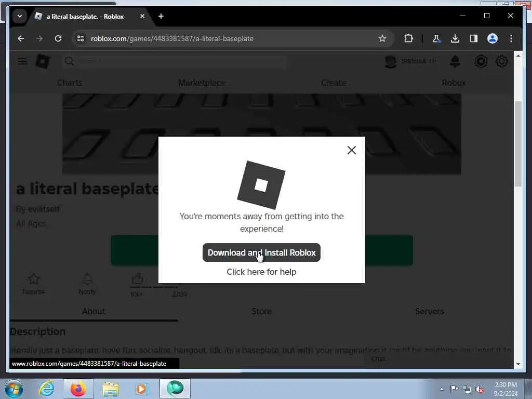Image resolution: width=532 pixels, height=399 pixels.
Task: Open Chrome profile avatar
Action: pos(493,38)
